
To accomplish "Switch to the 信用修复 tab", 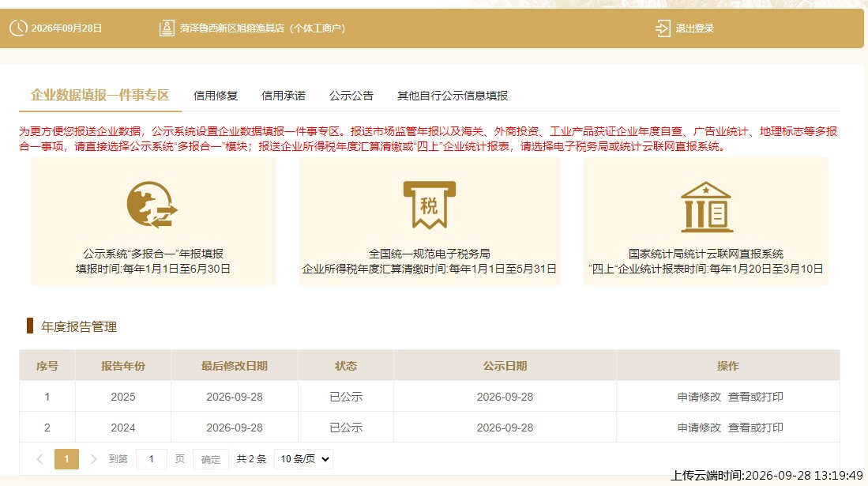I will point(216,96).
